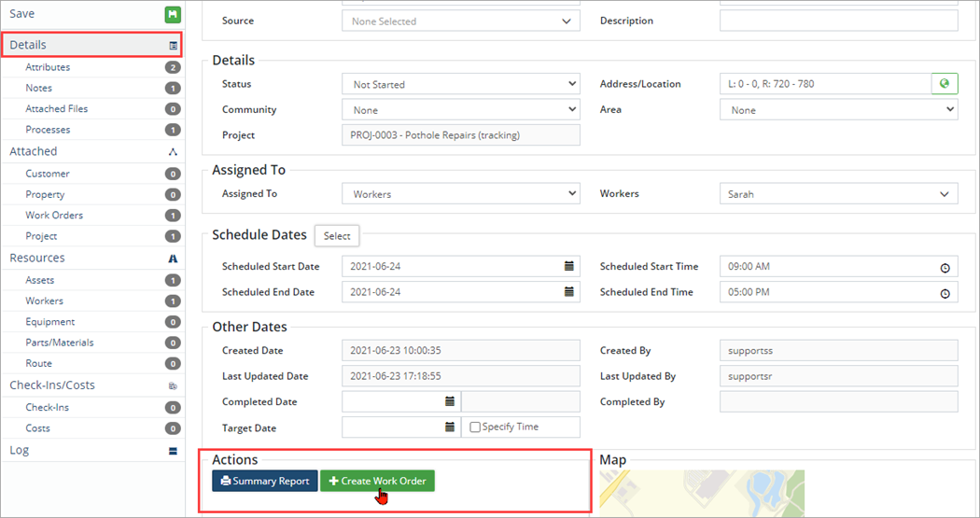
Task: Open Parts/Materials in the sidebar
Action: tap(60, 343)
